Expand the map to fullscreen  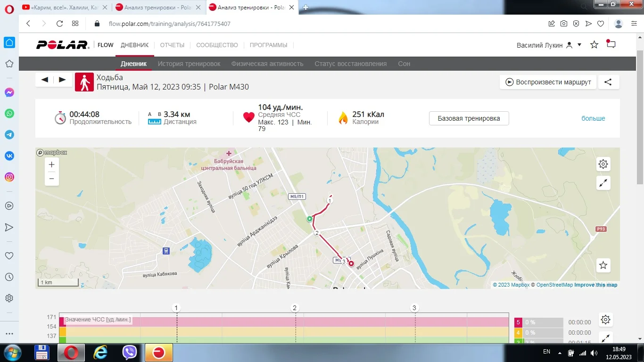pyautogui.click(x=603, y=183)
